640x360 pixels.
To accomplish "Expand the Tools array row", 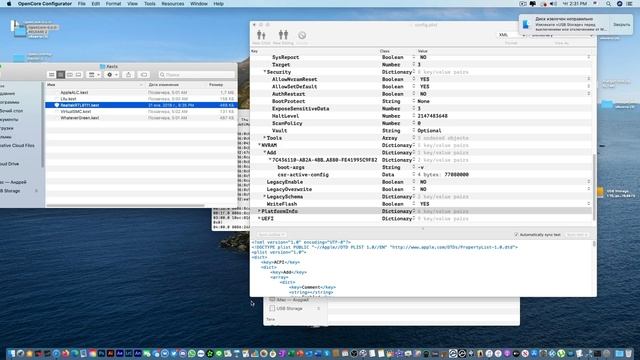I will click(x=264, y=138).
